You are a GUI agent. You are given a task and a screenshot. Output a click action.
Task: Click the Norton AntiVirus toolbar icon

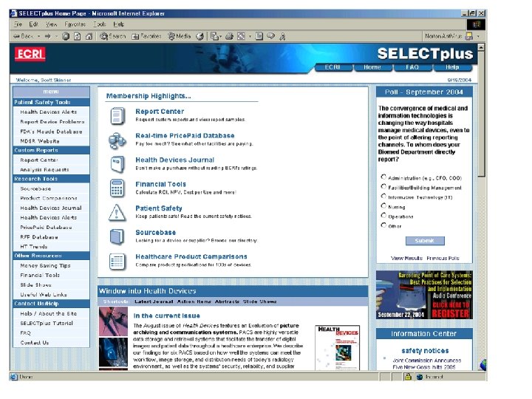click(x=469, y=36)
